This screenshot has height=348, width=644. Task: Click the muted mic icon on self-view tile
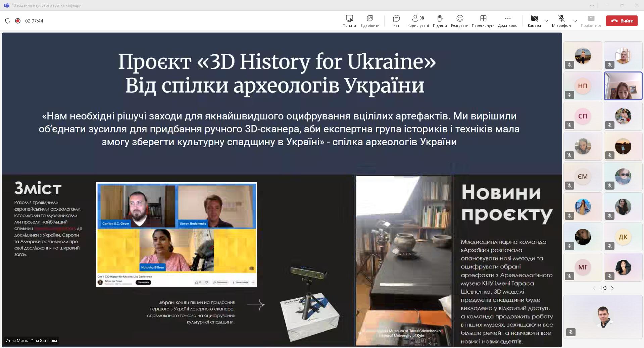coord(571,332)
